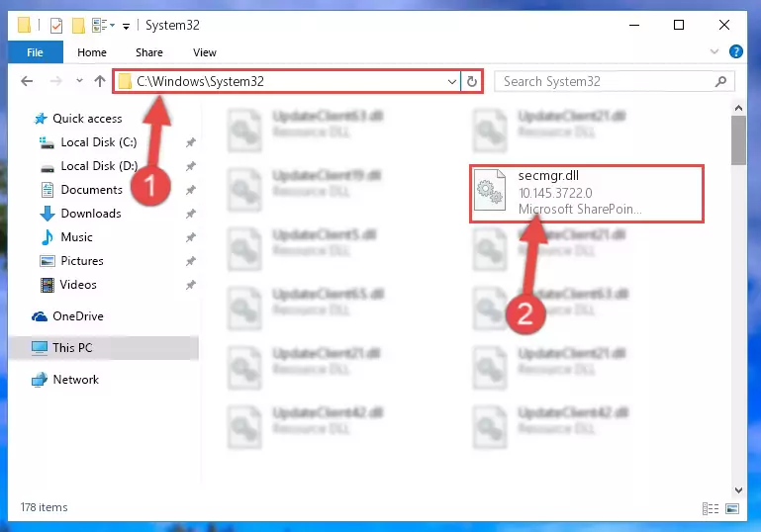This screenshot has width=761, height=532.
Task: Click the pin icon beside Documents
Action: (x=191, y=190)
